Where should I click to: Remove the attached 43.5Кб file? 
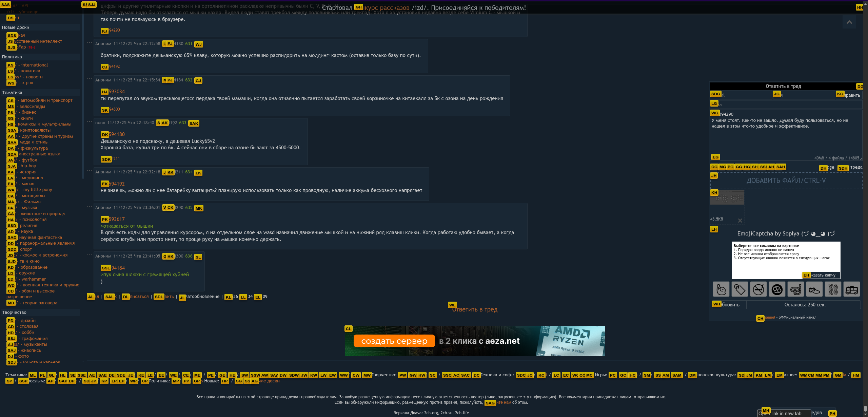pyautogui.click(x=740, y=221)
